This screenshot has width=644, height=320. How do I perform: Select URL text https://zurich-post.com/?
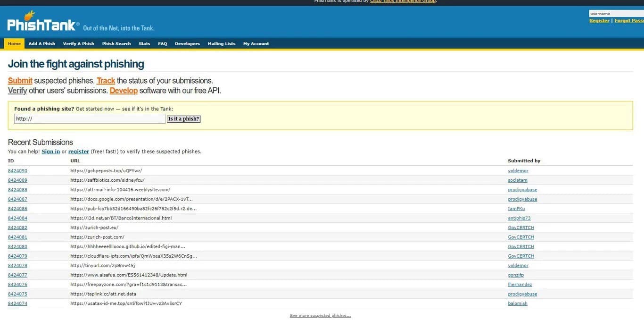click(x=98, y=237)
